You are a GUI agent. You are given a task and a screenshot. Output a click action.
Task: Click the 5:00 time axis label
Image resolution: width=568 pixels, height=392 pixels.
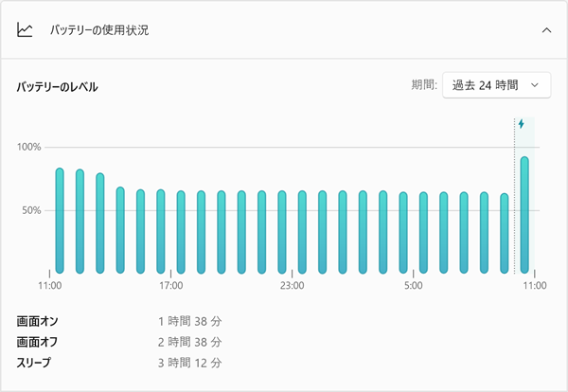click(x=413, y=285)
